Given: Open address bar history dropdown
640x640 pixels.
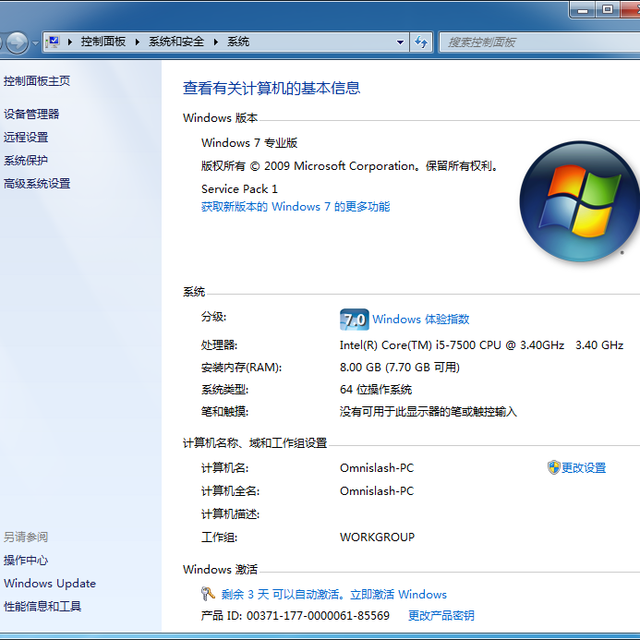Looking at the screenshot, I should [x=400, y=42].
